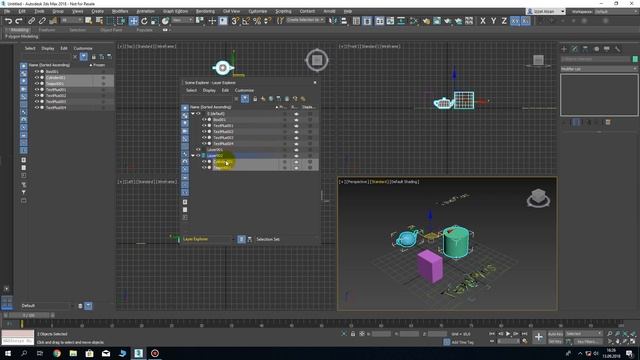Click the Undo arrow in main toolbar
The image size is (640, 360).
pyautogui.click(x=9, y=21)
